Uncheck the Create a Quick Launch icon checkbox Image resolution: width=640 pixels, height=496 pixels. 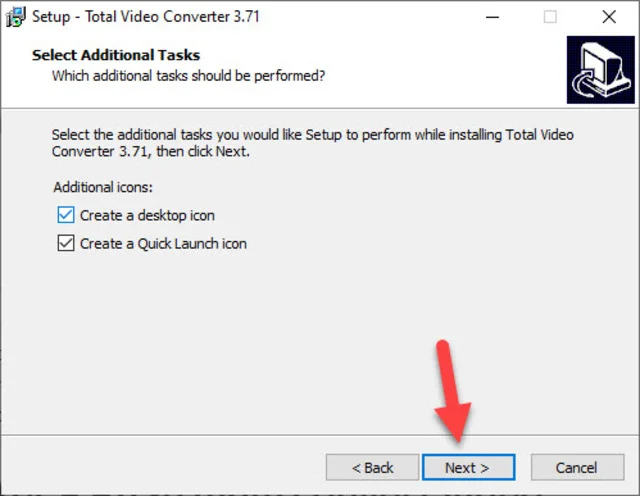pyautogui.click(x=66, y=243)
